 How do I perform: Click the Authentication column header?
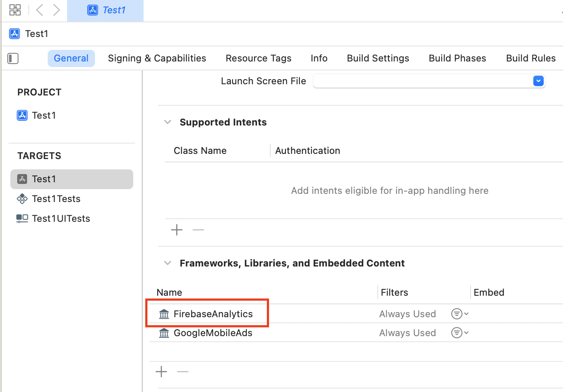308,151
